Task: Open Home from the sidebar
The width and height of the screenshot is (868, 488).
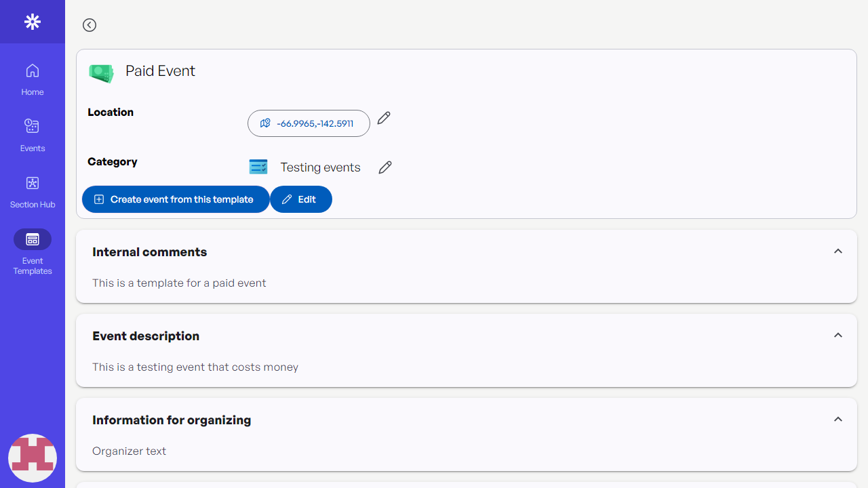Action: click(33, 79)
